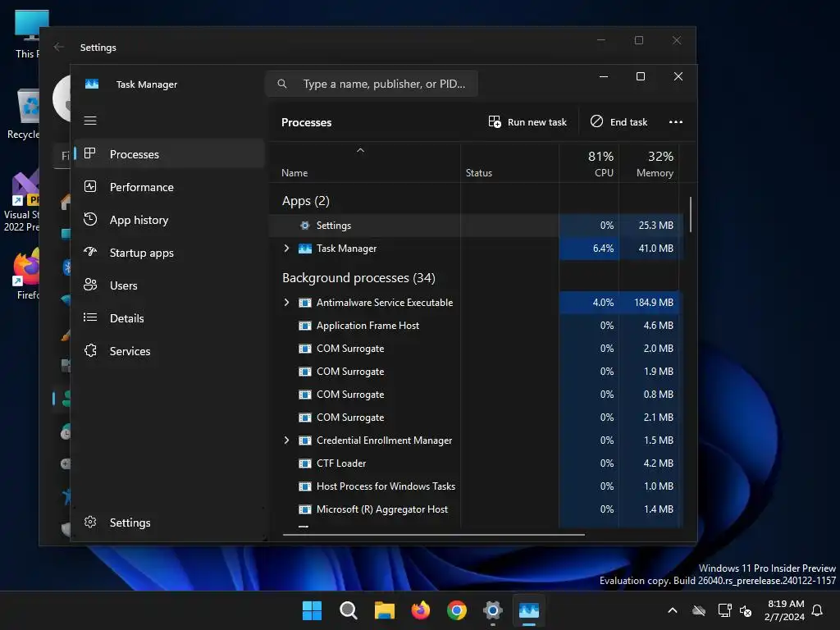Select COM Surrogate row using 0.8 MB

(x=476, y=395)
